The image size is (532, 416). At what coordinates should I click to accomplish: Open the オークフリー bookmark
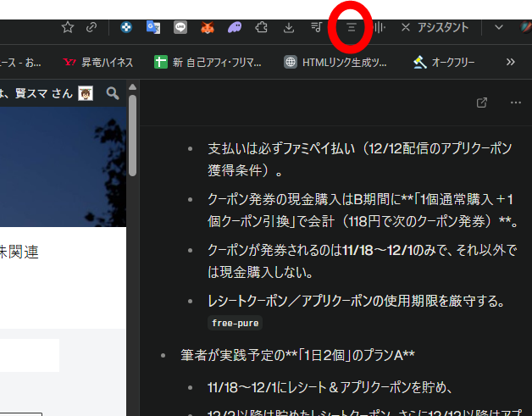[x=444, y=62]
